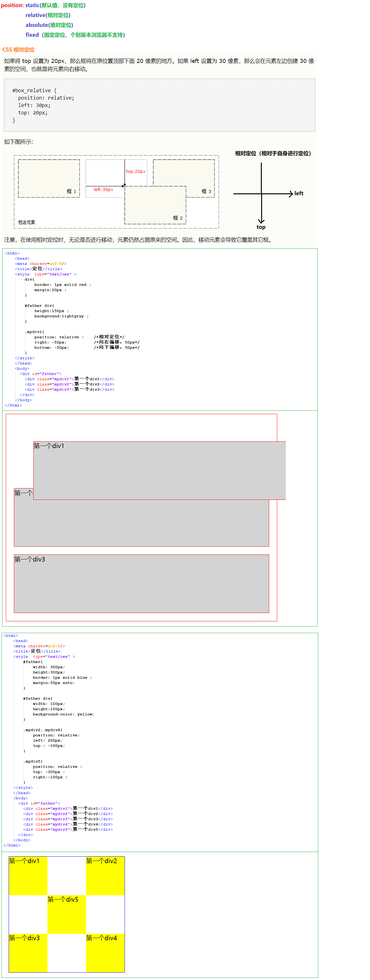Click the "包含元素" label in the diagram

[x=27, y=222]
